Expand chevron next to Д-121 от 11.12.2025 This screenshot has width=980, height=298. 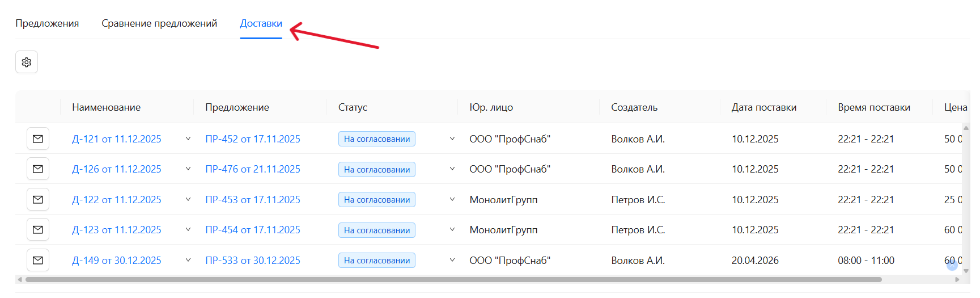(188, 138)
